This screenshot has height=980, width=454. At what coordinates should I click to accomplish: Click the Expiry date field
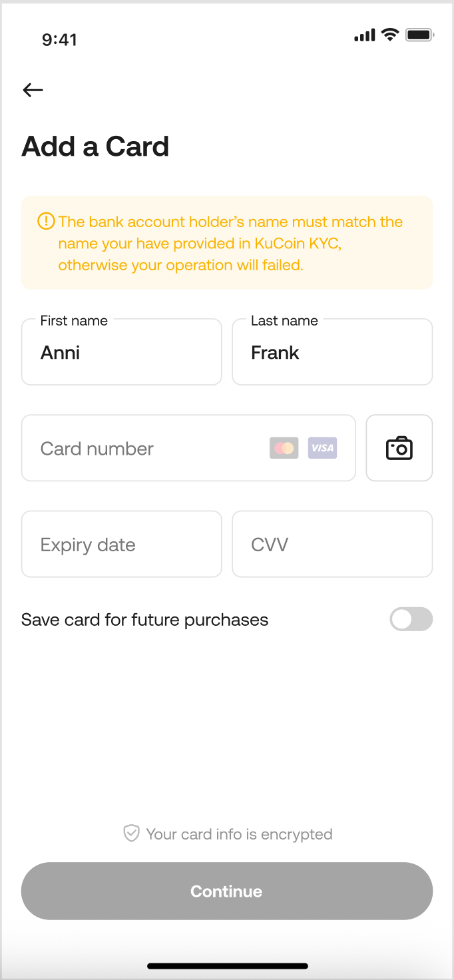coord(121,544)
